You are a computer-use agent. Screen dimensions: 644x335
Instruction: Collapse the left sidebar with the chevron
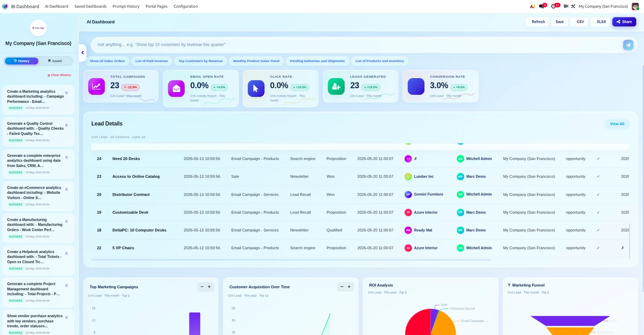[82, 53]
